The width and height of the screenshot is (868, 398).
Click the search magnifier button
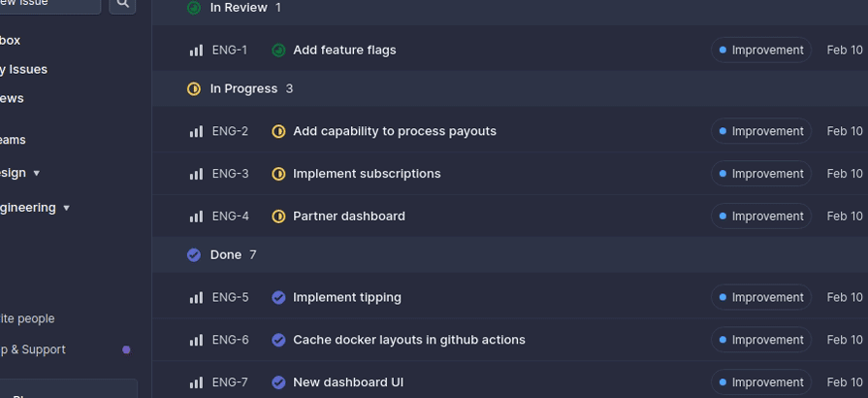pyautogui.click(x=122, y=4)
